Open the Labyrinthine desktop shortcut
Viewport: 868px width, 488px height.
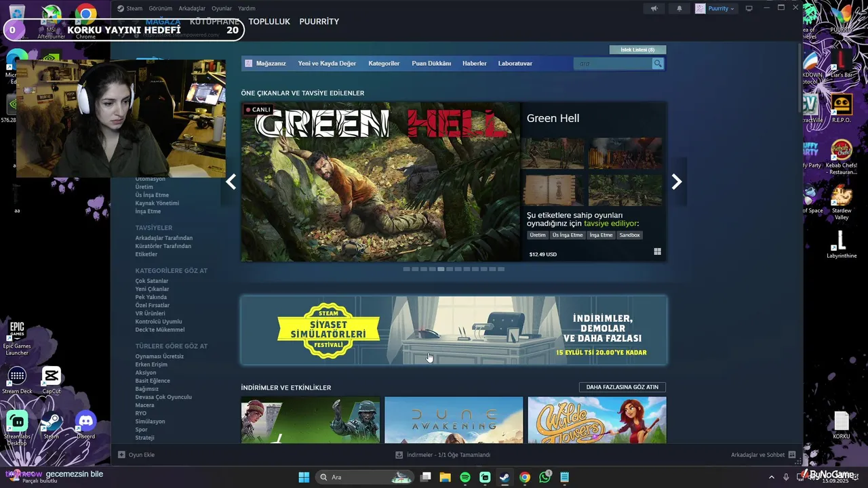pyautogui.click(x=842, y=244)
